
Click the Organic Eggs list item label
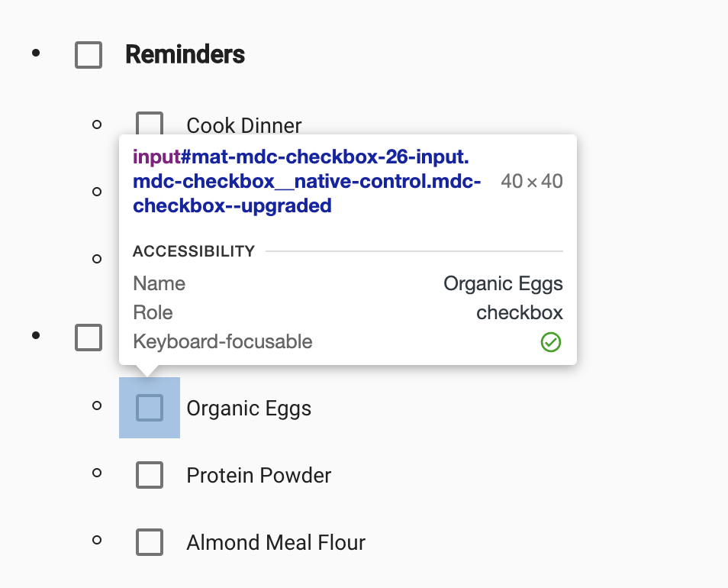249,409
